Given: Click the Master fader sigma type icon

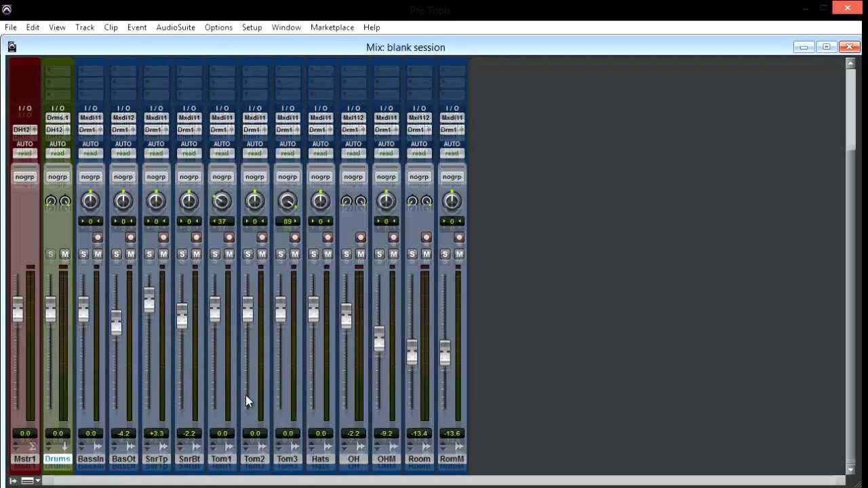Looking at the screenshot, I should click(x=32, y=447).
